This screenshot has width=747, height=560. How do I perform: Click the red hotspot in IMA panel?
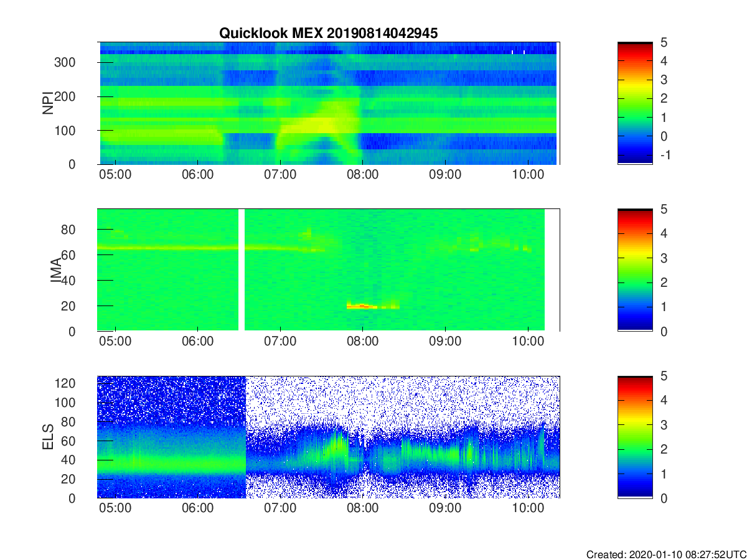362,306
